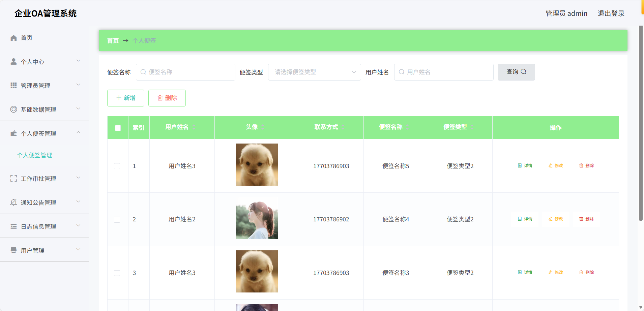Click the lifebuoy icon for 基础数据管理
The image size is (644, 311).
(x=13, y=109)
